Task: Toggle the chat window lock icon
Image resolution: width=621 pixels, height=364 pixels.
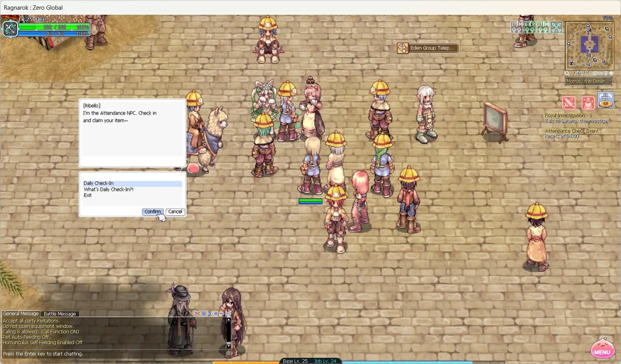Action: pyautogui.click(x=228, y=314)
